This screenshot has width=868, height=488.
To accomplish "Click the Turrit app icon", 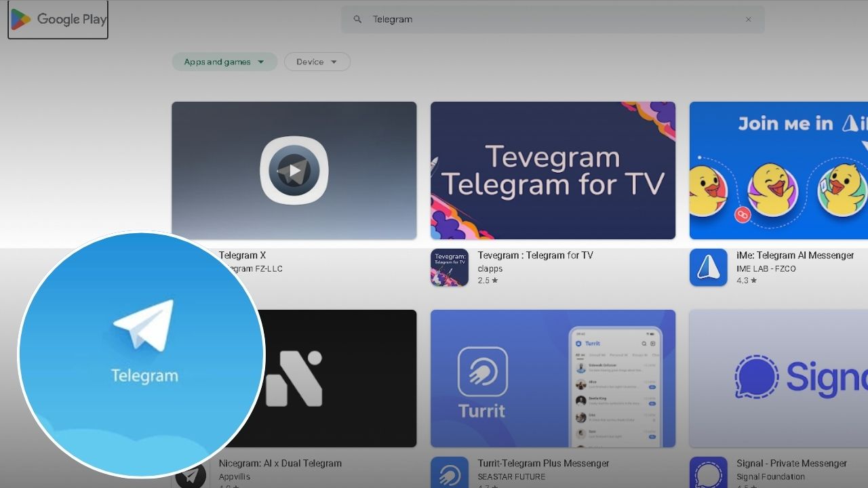I will point(450,472).
